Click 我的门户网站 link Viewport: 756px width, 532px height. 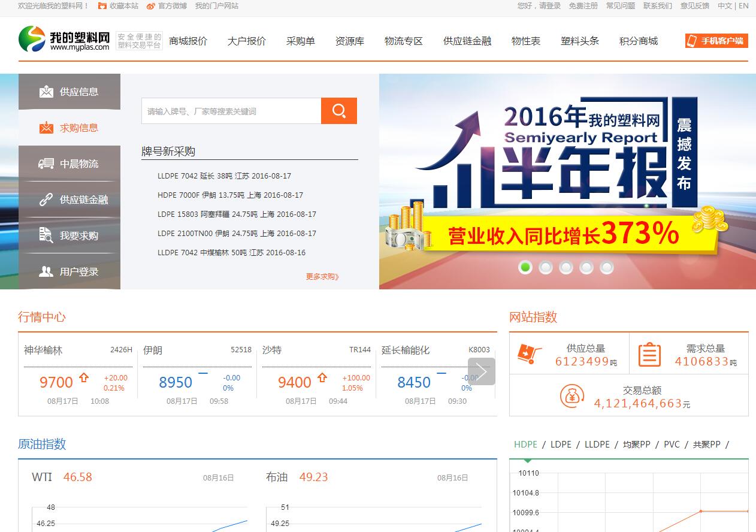(x=217, y=6)
